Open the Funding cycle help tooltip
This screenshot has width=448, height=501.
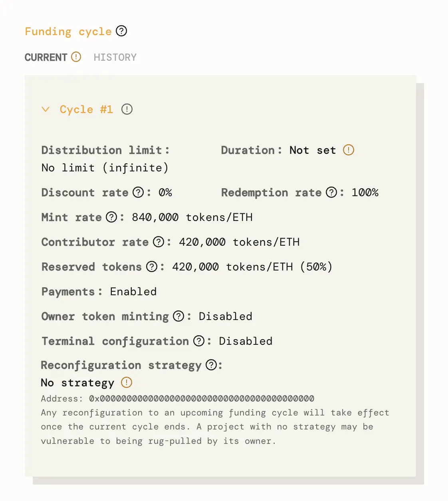click(x=121, y=31)
